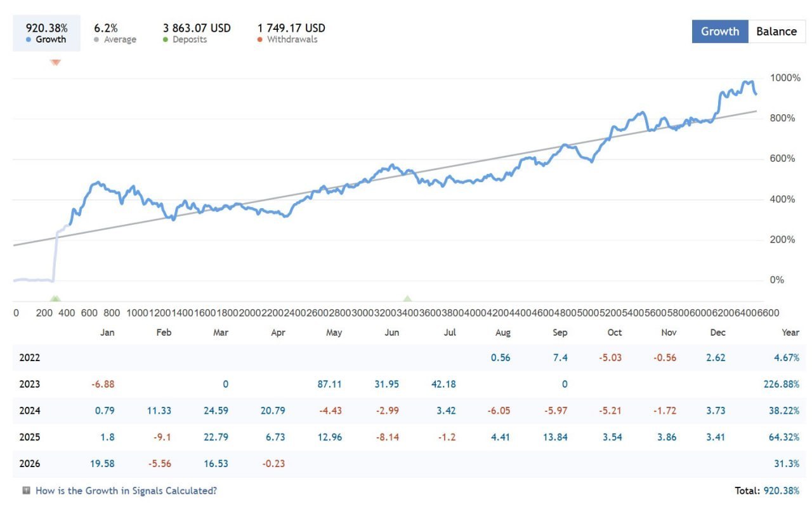This screenshot has width=812, height=509.
Task: Click the 87.11 value for May 2023
Action: click(329, 384)
